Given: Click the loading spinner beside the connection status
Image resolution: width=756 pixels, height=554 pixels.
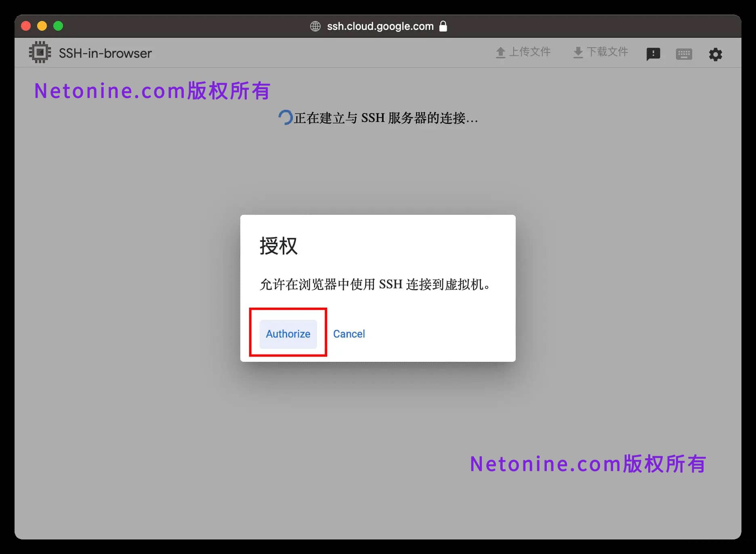Looking at the screenshot, I should 285,118.
